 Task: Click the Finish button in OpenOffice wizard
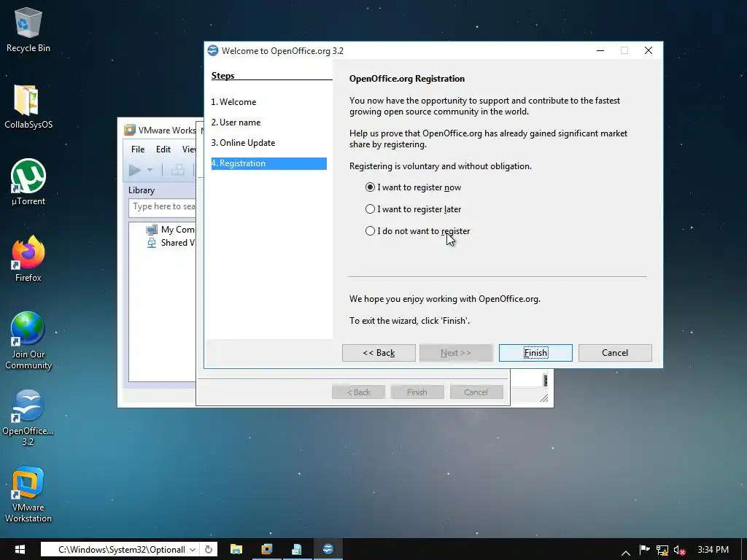[535, 353]
